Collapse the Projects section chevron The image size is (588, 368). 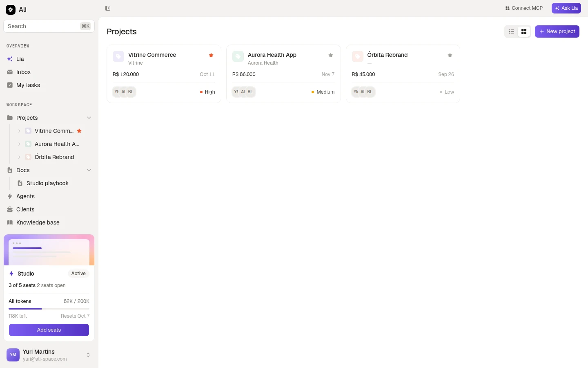click(89, 118)
